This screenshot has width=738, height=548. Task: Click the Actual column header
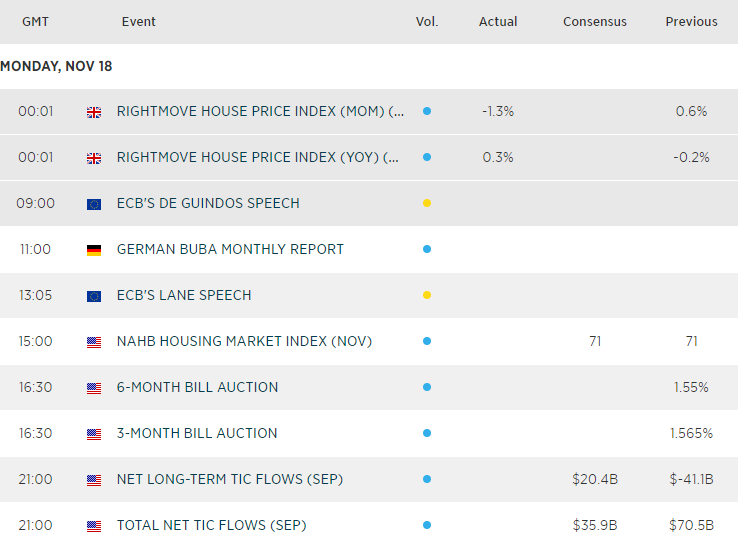pyautogui.click(x=498, y=22)
